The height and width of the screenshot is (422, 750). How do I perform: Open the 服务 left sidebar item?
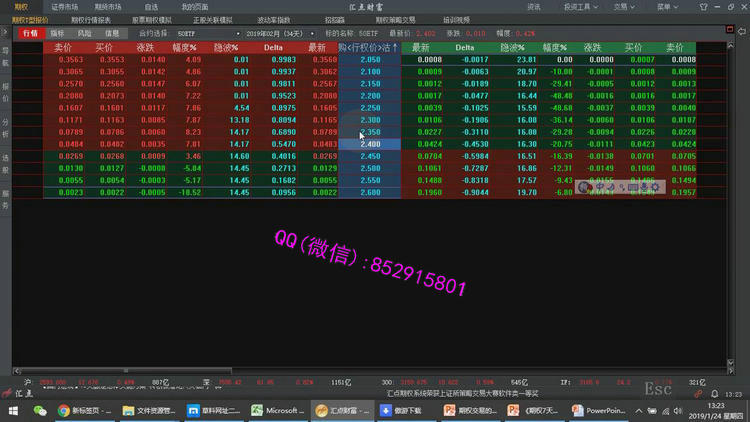coord(5,196)
